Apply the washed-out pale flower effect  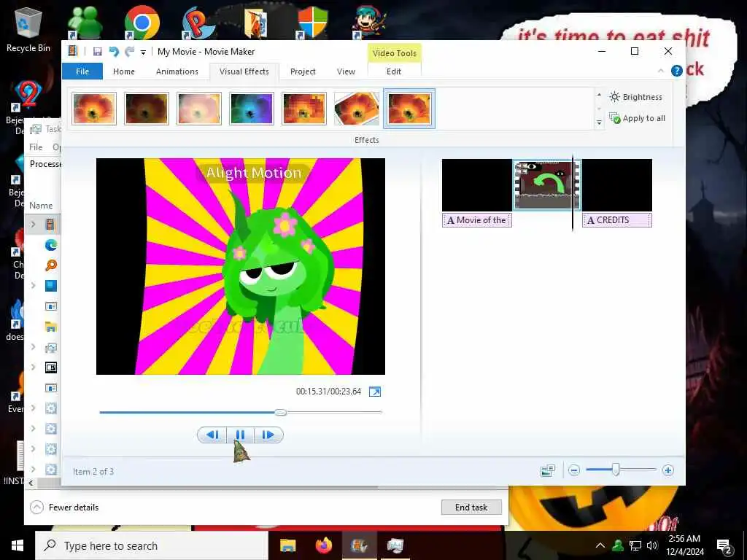pyautogui.click(x=199, y=109)
